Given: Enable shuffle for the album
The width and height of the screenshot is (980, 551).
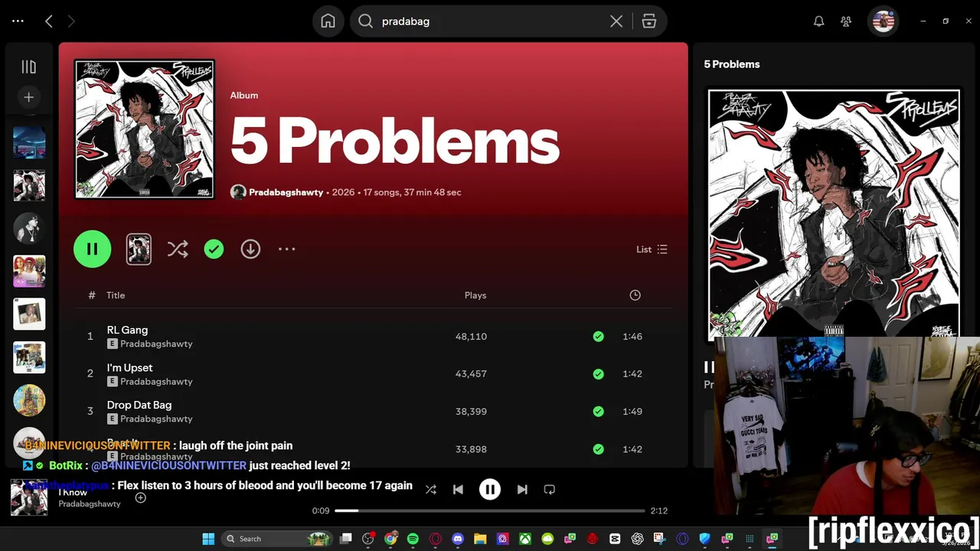Looking at the screenshot, I should [178, 249].
